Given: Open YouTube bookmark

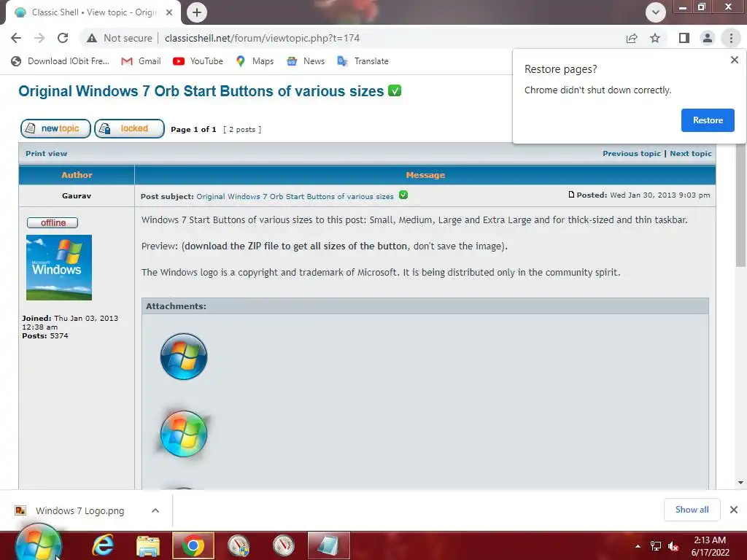Looking at the screenshot, I should pyautogui.click(x=198, y=61).
